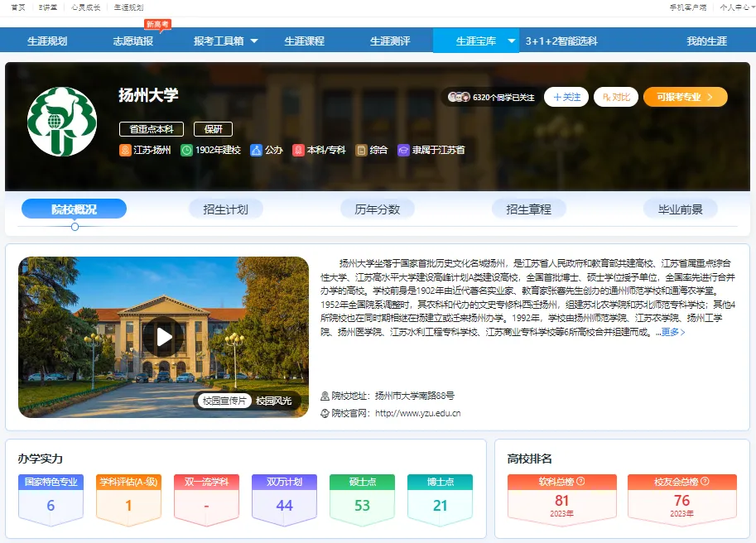Switch to the 历年分数 tab
Image resolution: width=756 pixels, height=543 pixels.
(378, 209)
